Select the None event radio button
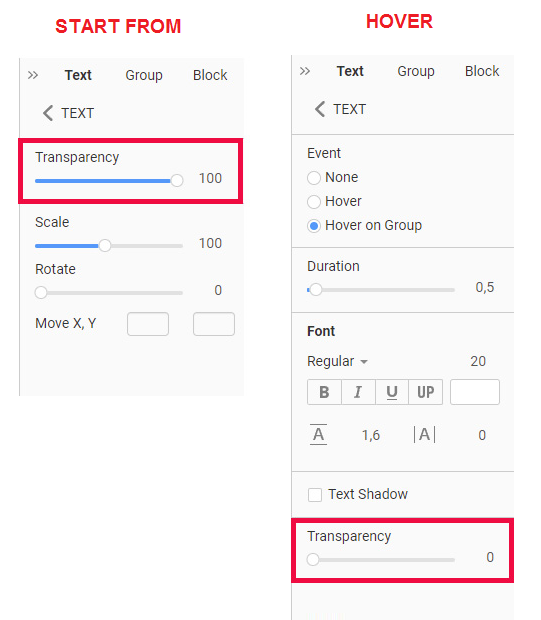The width and height of the screenshot is (541, 620). 314,178
